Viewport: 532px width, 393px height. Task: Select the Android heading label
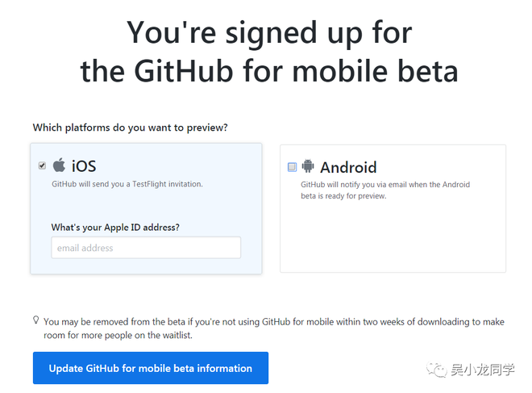(x=348, y=167)
